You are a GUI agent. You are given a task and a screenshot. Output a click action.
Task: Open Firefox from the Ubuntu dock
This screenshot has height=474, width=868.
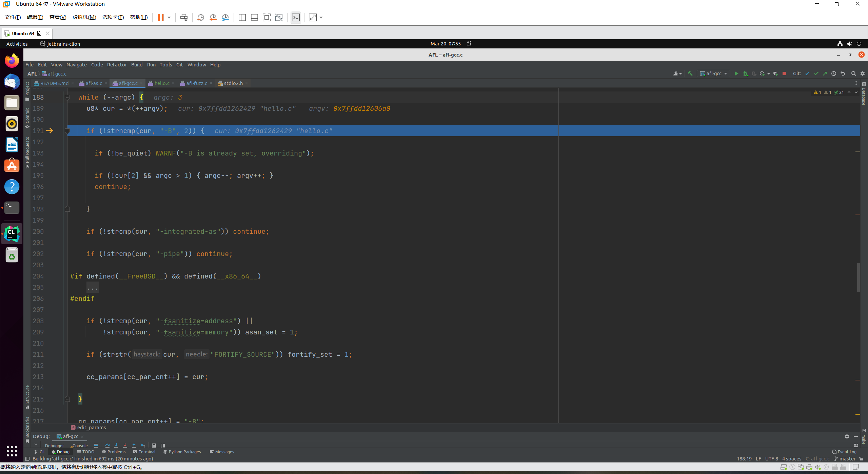coord(12,61)
